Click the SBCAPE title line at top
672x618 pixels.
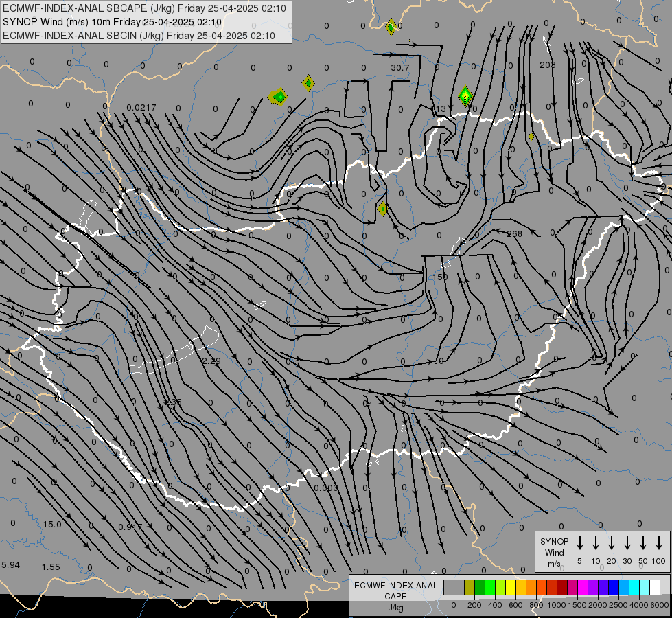[144, 8]
